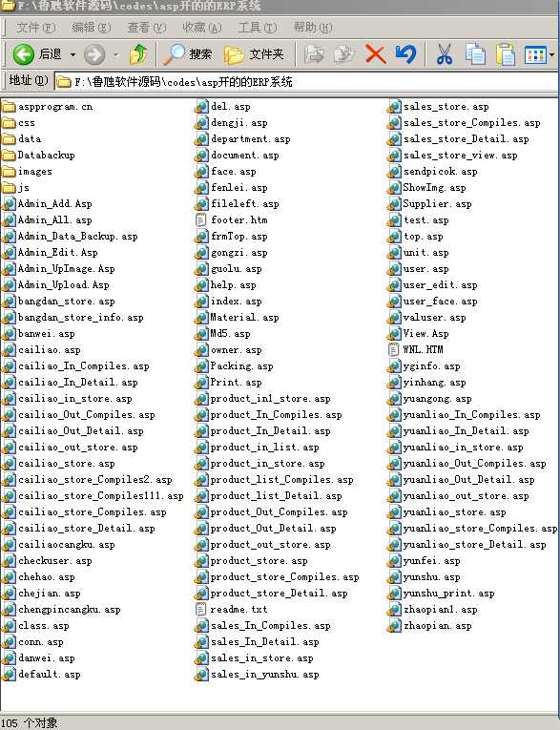Select the Md5.asp file icon
This screenshot has width=560, height=730.
point(201,334)
